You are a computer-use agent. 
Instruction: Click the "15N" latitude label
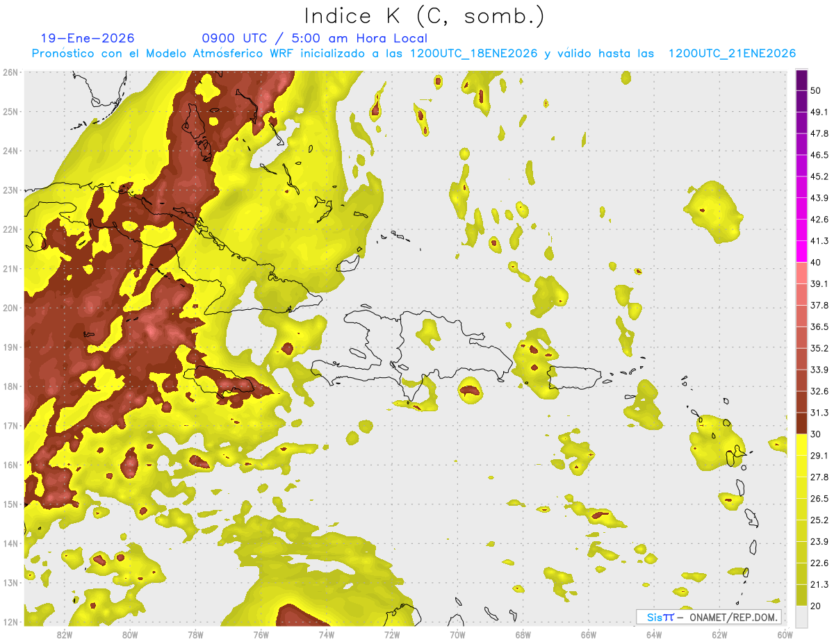coord(11,504)
